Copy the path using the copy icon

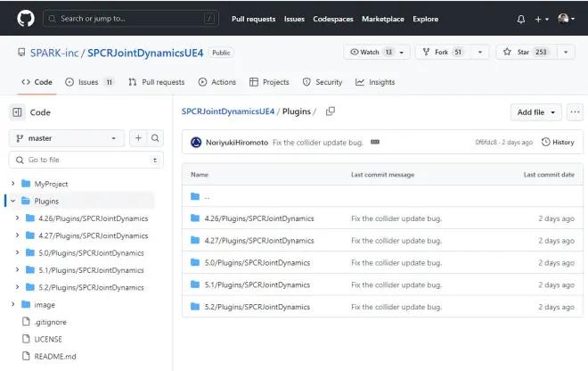pos(331,111)
